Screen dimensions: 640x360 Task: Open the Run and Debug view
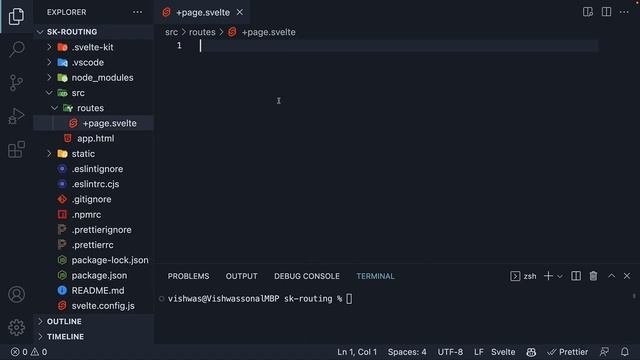(x=16, y=116)
